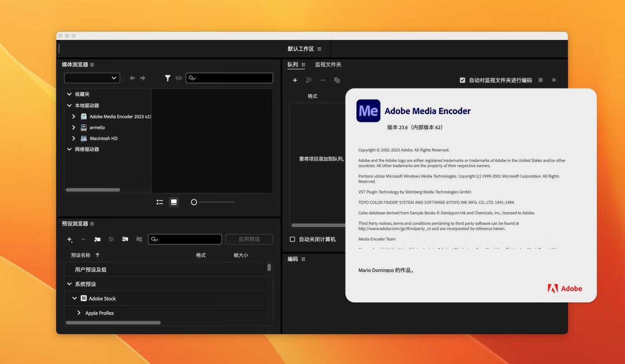The image size is (625, 364).
Task: Switch Media Browser to list view
Action: (160, 202)
